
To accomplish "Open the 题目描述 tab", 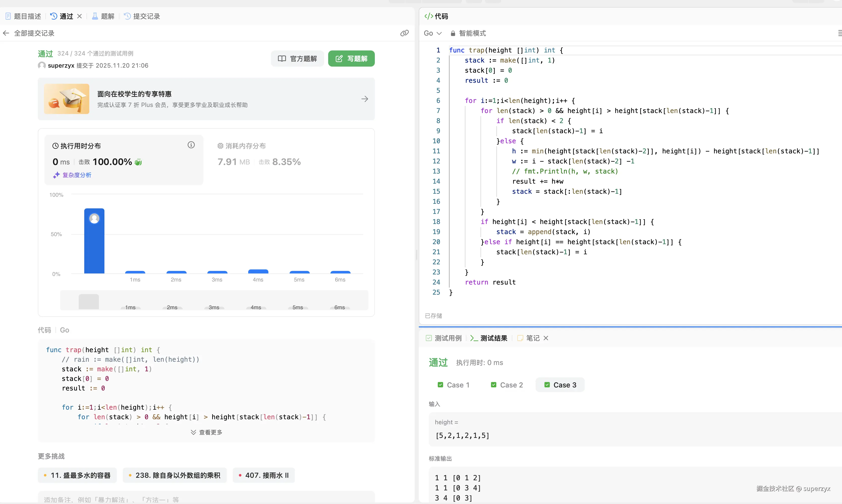I will tap(23, 16).
